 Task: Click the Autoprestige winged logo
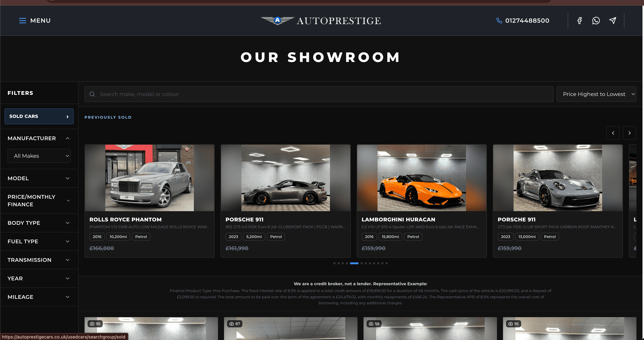pyautogui.click(x=277, y=21)
